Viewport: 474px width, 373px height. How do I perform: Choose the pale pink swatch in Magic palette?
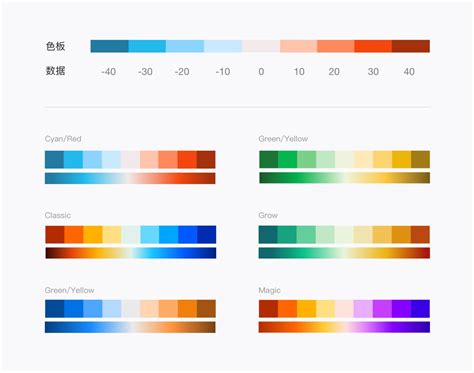(344, 309)
